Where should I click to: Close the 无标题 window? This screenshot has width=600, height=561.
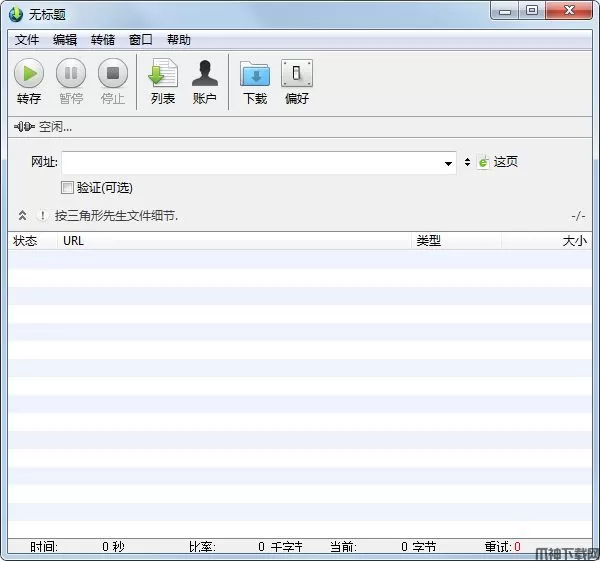click(569, 11)
